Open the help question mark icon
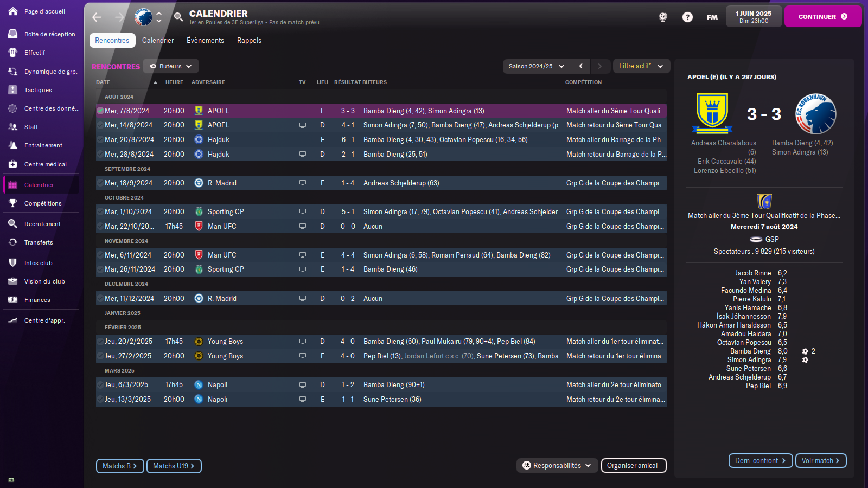 687,17
